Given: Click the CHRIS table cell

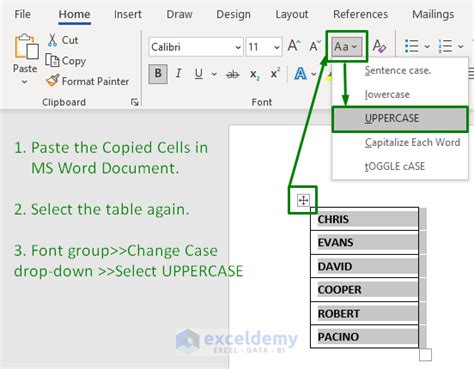Looking at the screenshot, I should (x=364, y=219).
